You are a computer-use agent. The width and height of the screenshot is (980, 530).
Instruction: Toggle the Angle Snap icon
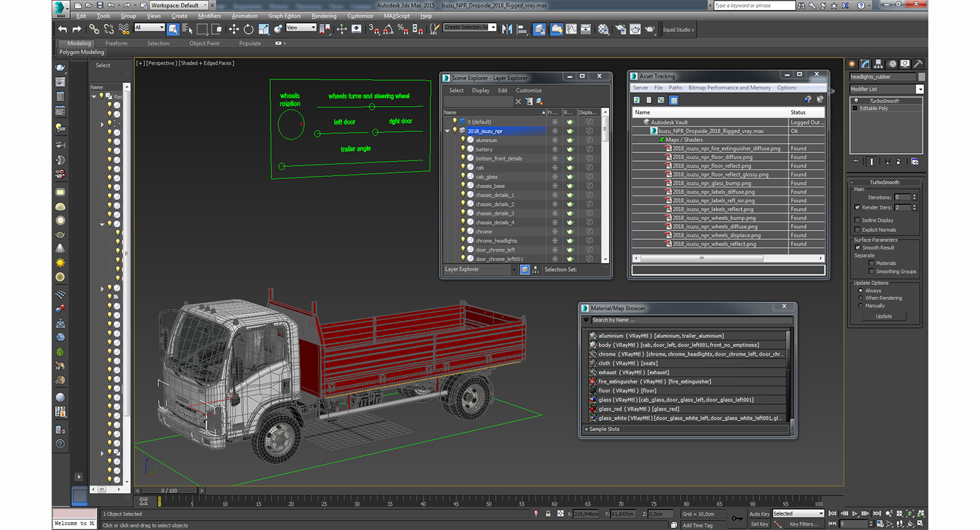389,29
